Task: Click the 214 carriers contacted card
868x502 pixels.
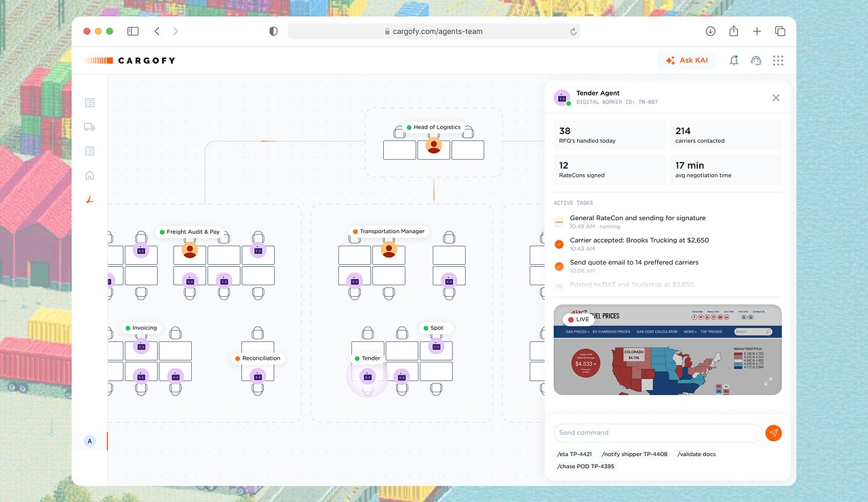Action: pos(726,135)
